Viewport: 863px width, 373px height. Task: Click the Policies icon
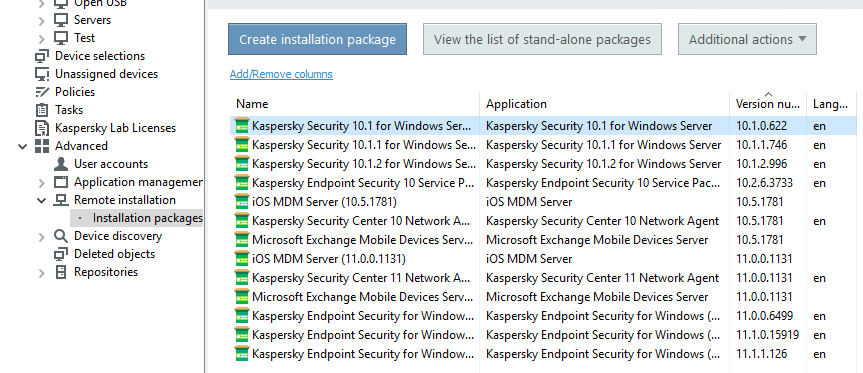click(42, 92)
